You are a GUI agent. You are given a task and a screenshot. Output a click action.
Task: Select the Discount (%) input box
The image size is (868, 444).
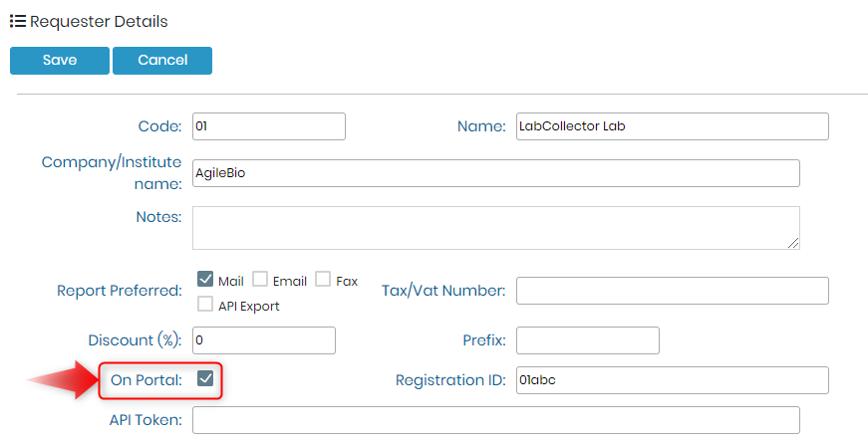pos(264,340)
